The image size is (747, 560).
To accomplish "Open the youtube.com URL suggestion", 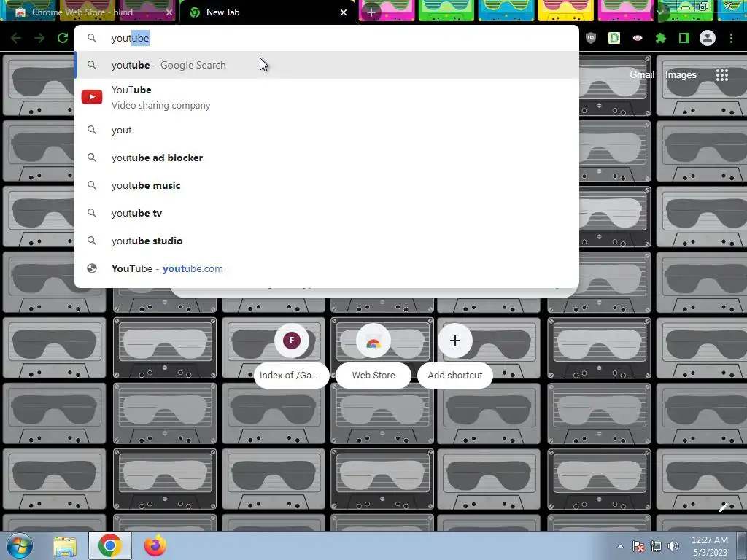I will tap(327, 268).
